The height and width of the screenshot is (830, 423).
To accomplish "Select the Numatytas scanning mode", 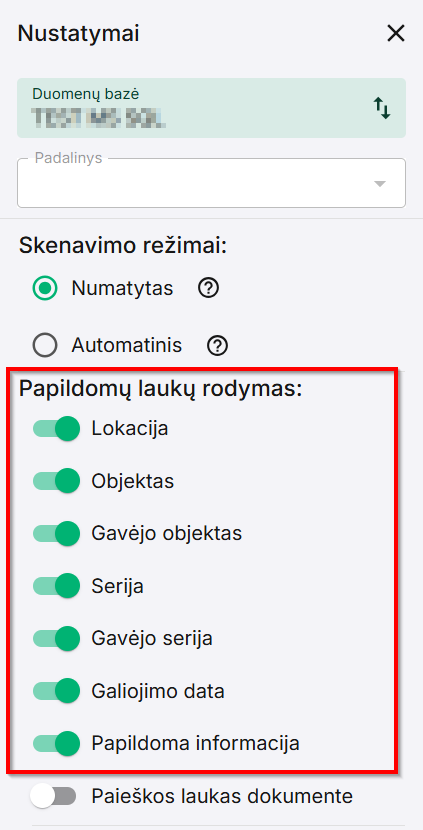I will 44,288.
